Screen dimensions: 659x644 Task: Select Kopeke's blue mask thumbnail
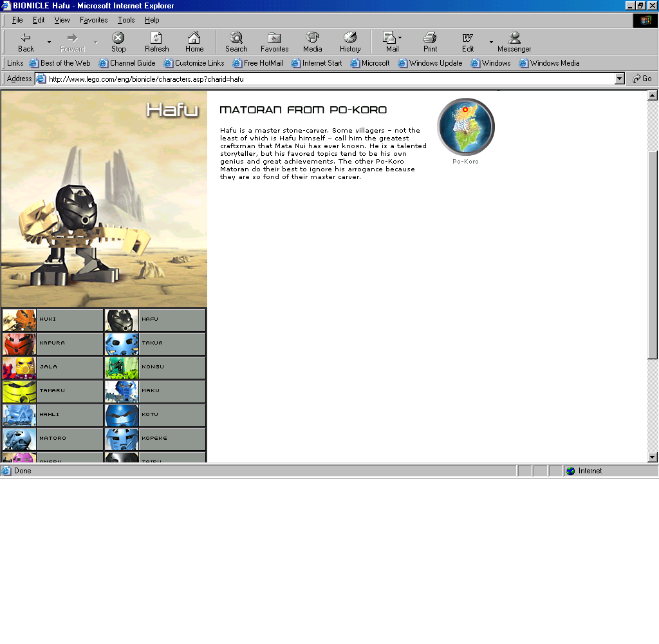[122, 440]
